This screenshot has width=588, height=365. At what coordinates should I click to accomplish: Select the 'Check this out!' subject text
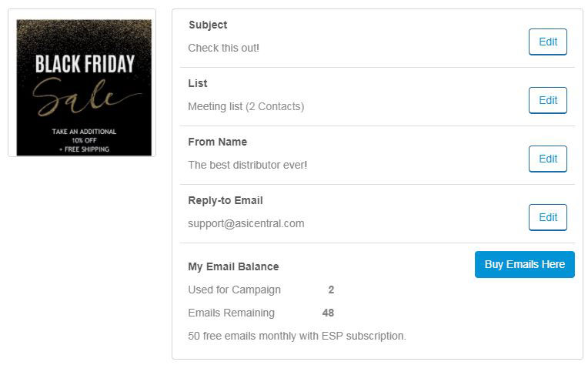pos(223,48)
